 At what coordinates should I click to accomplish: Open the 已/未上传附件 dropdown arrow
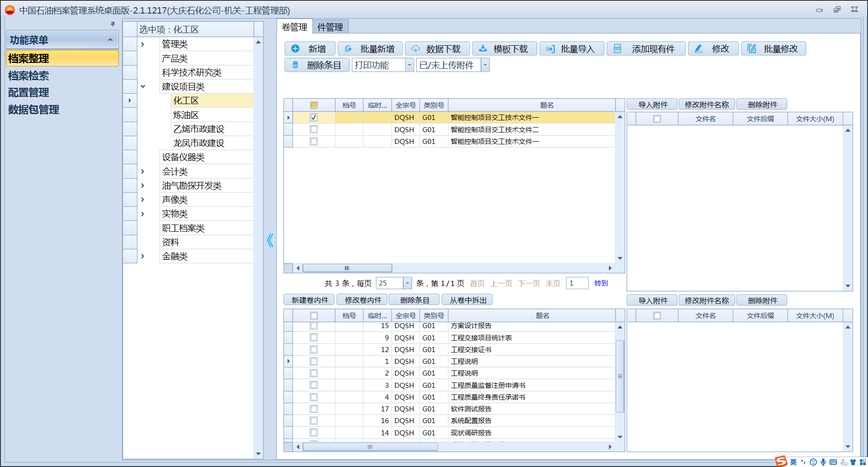point(485,65)
